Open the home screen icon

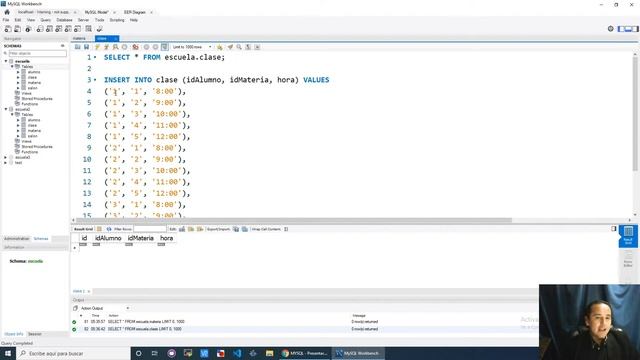pyautogui.click(x=7, y=12)
